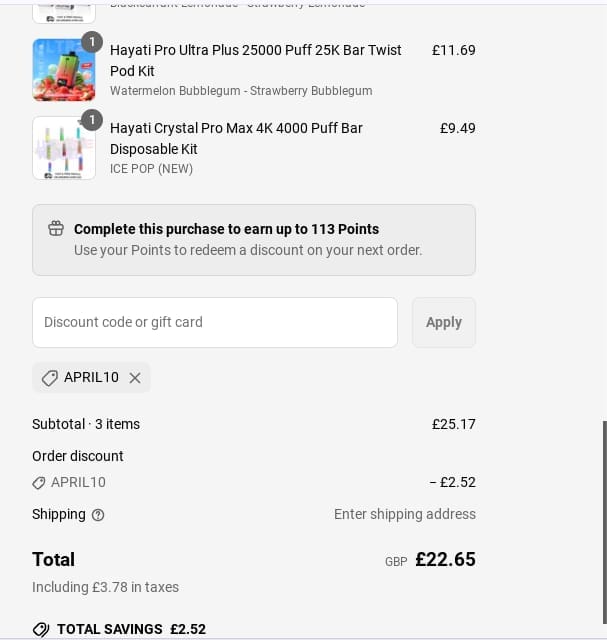The image size is (607, 640).
Task: Click the APRIL10 discount chip label
Action: point(91,378)
